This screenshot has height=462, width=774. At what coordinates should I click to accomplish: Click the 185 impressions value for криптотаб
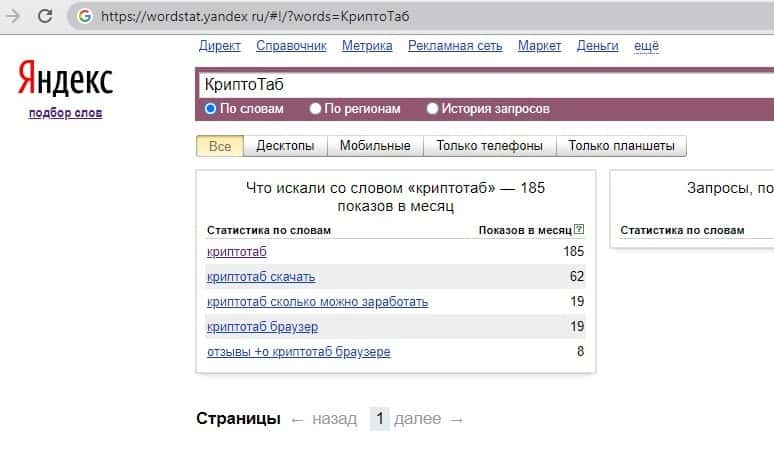pos(574,251)
